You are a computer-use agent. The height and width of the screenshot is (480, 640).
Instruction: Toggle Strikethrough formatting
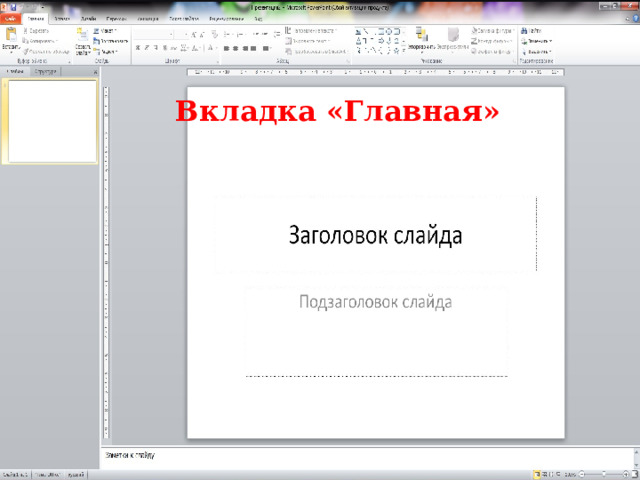[174, 48]
